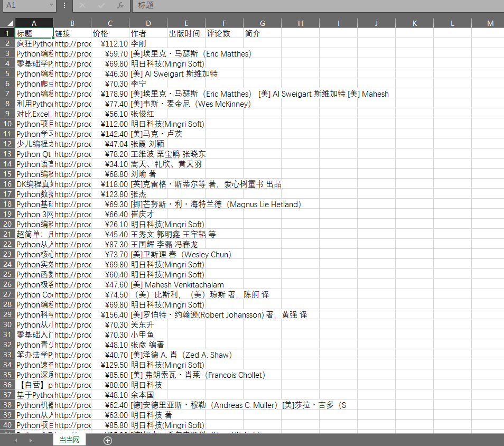The image size is (504, 446).
Task: Select the link cell in row 40
Action: [x=72, y=425]
